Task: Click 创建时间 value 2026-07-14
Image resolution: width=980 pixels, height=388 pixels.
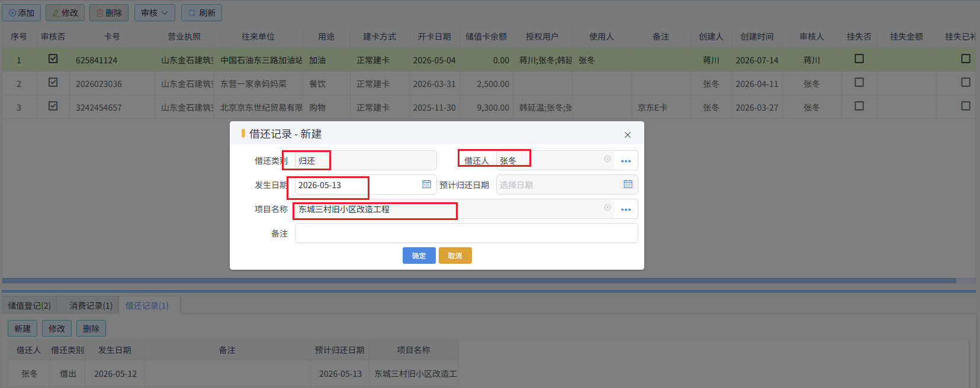Action: click(757, 60)
